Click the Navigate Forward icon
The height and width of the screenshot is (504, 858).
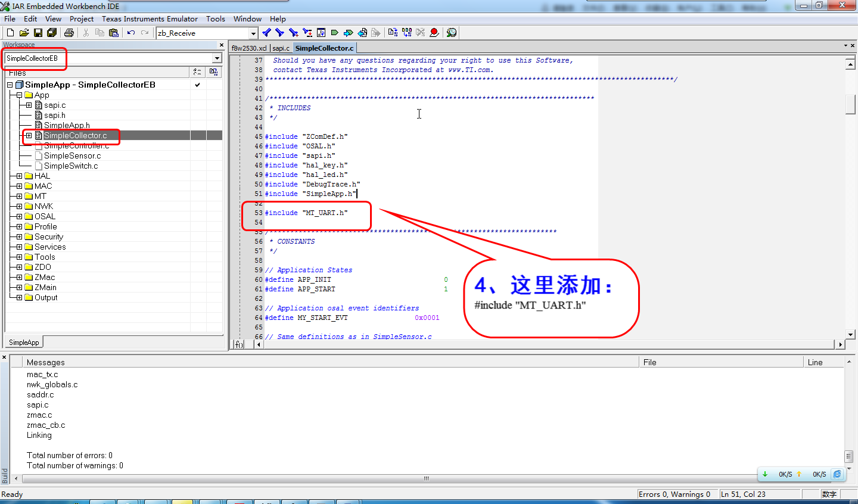tap(376, 33)
